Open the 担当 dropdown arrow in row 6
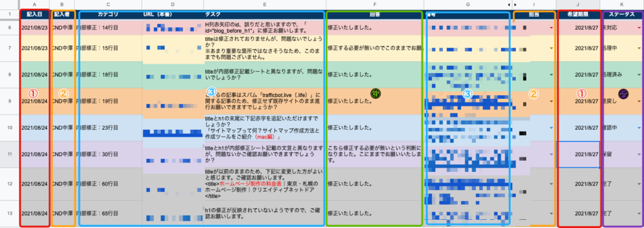The image size is (644, 228). 551,28
